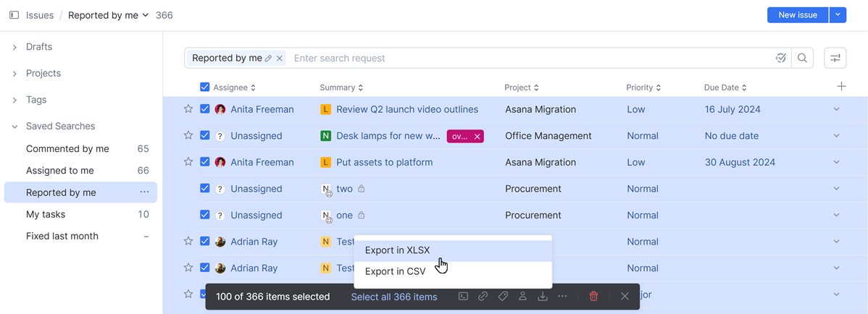Choose Export in CSV from the menu
Image resolution: width=868 pixels, height=314 pixels.
[x=395, y=272]
